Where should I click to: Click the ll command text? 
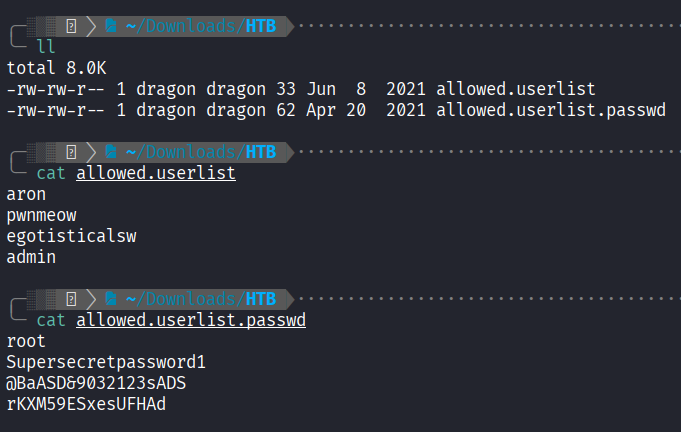tap(45, 47)
